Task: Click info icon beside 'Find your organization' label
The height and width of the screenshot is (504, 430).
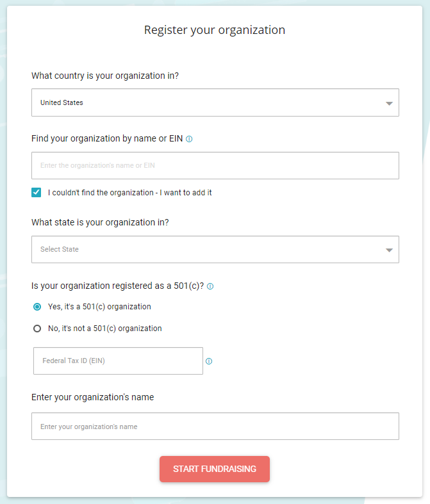Action: click(x=189, y=139)
